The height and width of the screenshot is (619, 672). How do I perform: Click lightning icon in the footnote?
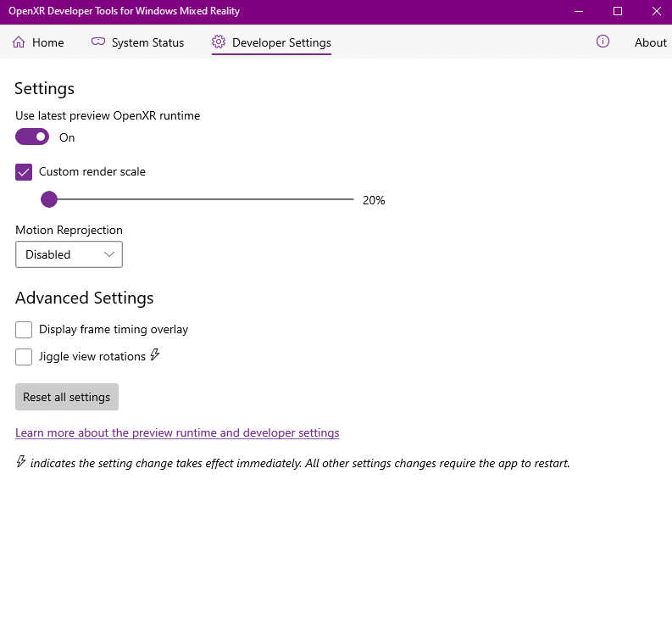pos(21,461)
